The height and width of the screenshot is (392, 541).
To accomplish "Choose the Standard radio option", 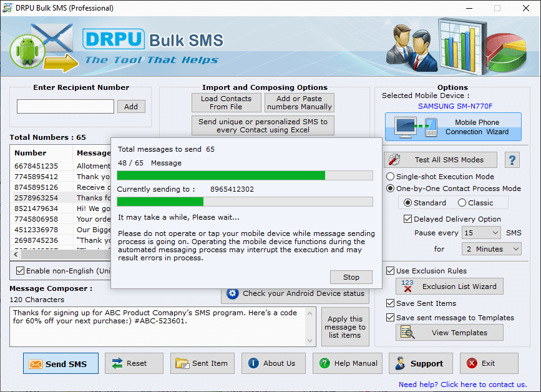I will 407,203.
